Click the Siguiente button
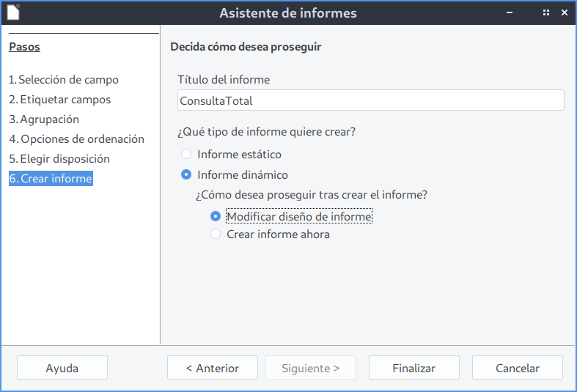Screen dimensions: 577x392 311,368
